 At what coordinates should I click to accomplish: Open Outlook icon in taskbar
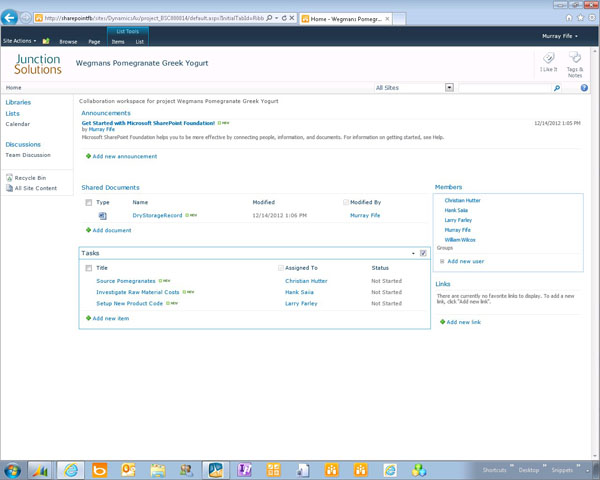pos(128,470)
